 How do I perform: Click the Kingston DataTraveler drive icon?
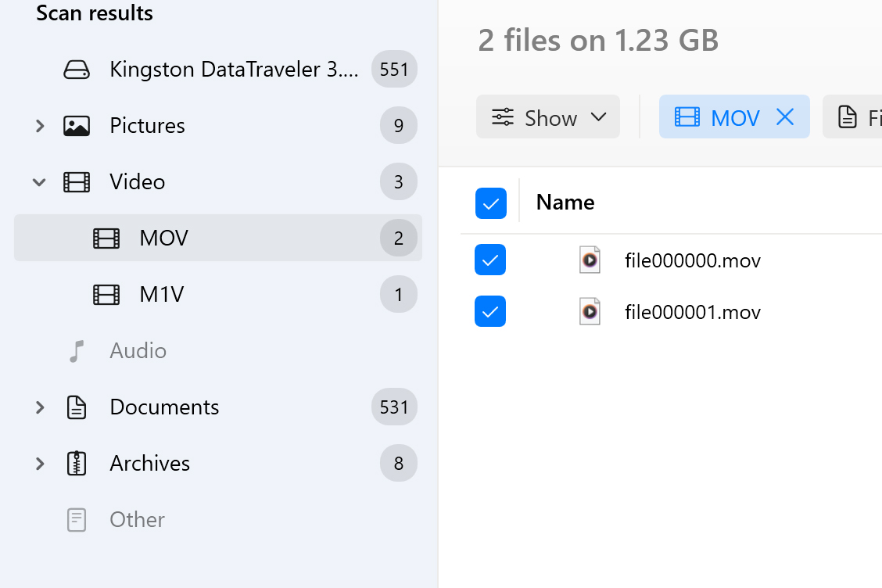pos(77,70)
